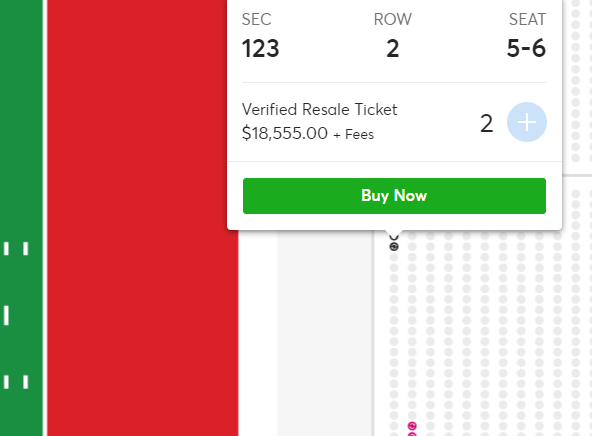
Task: Click the Verified Resale Ticket label
Action: click(319, 109)
